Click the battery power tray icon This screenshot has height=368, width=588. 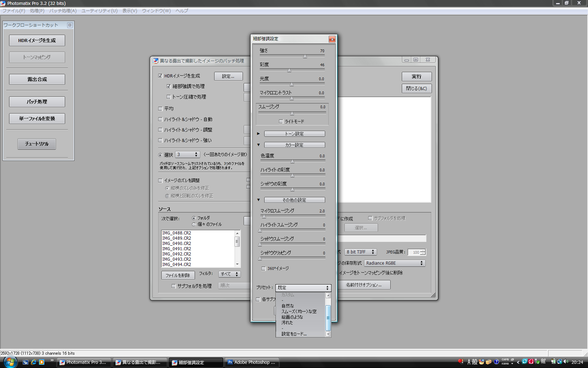[553, 362]
